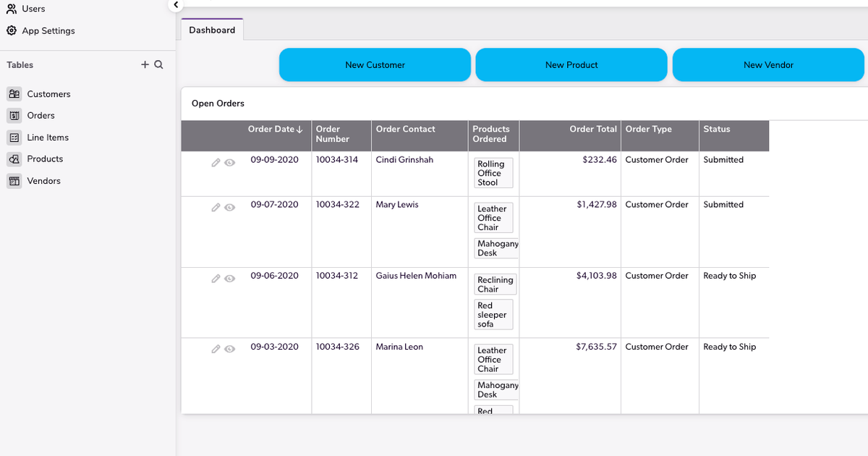
Task: Click the Vendors table icon
Action: [x=14, y=181]
